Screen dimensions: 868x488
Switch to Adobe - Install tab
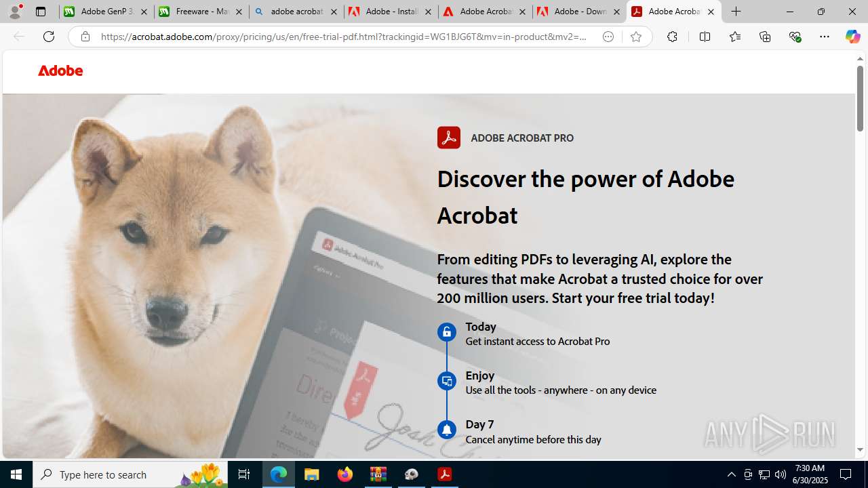(x=391, y=12)
